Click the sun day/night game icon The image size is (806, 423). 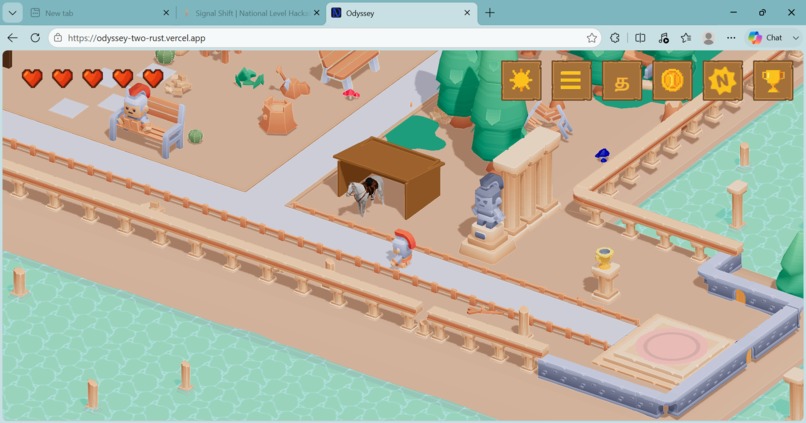coord(521,81)
